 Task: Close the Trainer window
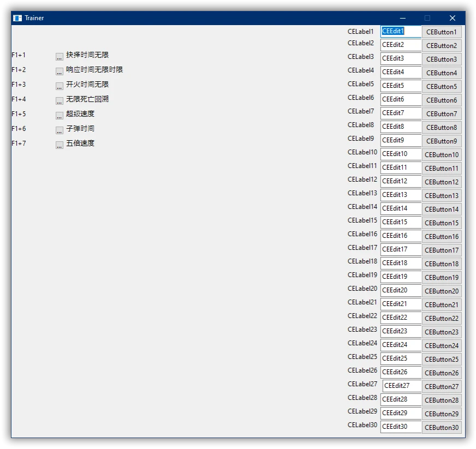pos(453,18)
